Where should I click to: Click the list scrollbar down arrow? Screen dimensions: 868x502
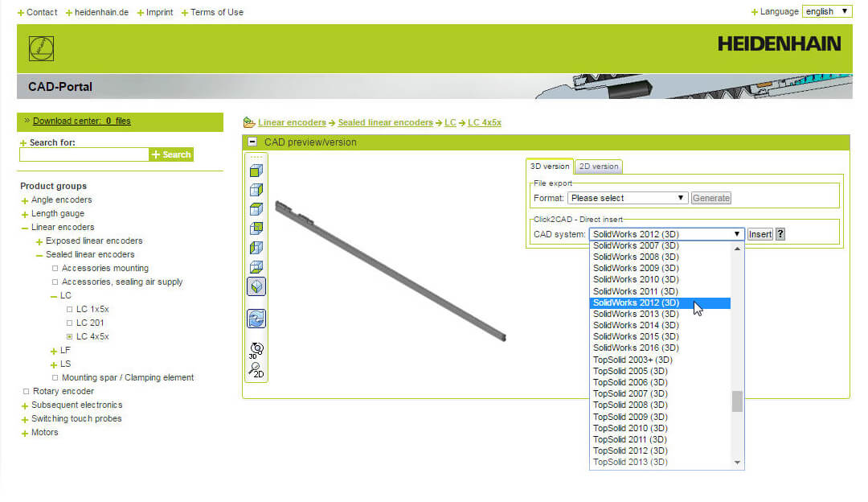[737, 462]
